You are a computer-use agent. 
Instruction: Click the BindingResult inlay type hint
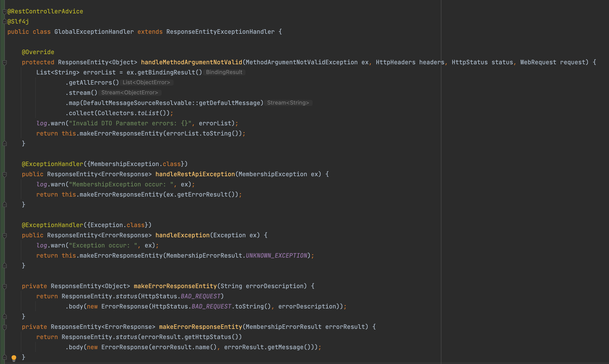[224, 72]
